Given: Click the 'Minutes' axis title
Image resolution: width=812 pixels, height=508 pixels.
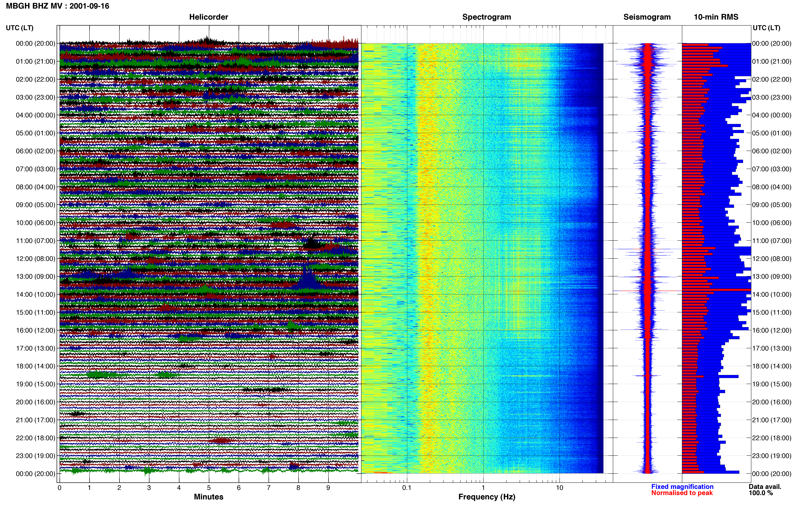Looking at the screenshot, I should coord(209,497).
